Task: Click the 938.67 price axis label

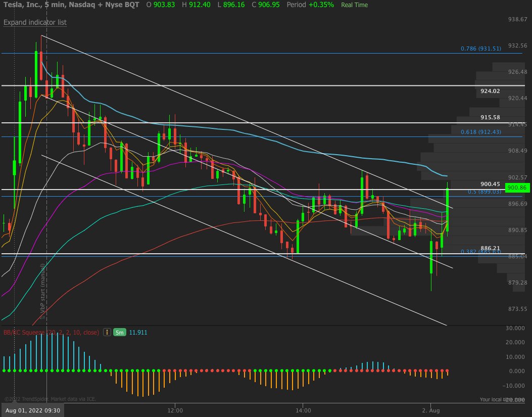Action: (517, 19)
